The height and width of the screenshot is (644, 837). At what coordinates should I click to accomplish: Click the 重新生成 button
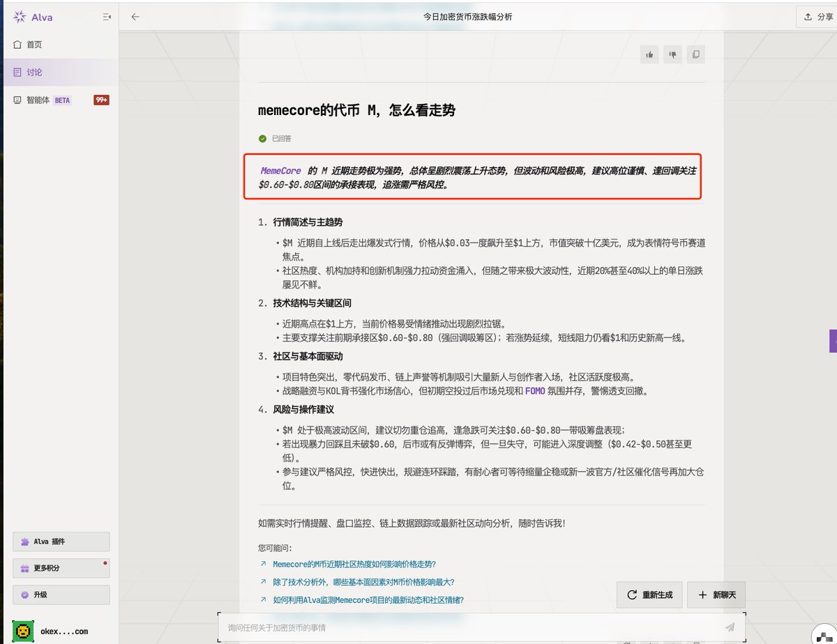(x=649, y=595)
